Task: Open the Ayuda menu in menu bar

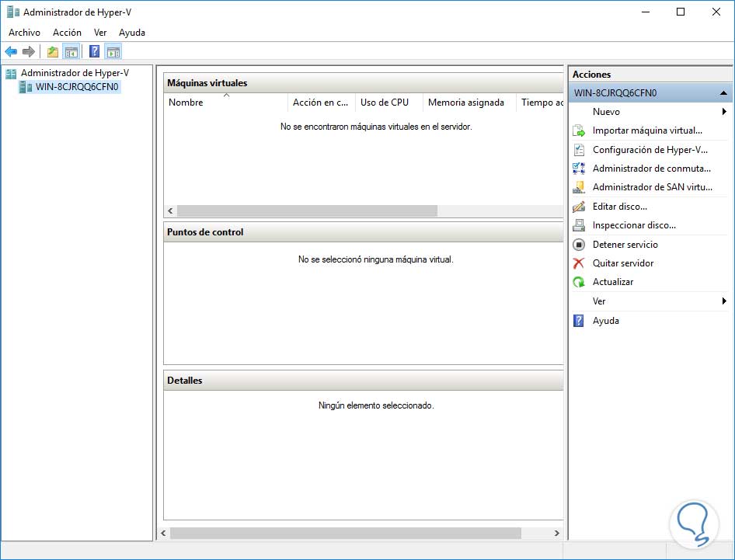Action: click(132, 33)
